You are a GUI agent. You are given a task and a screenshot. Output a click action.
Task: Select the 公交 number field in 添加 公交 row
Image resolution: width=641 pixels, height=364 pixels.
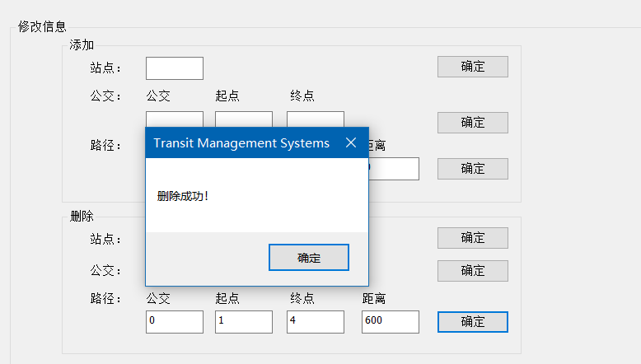[x=175, y=119]
